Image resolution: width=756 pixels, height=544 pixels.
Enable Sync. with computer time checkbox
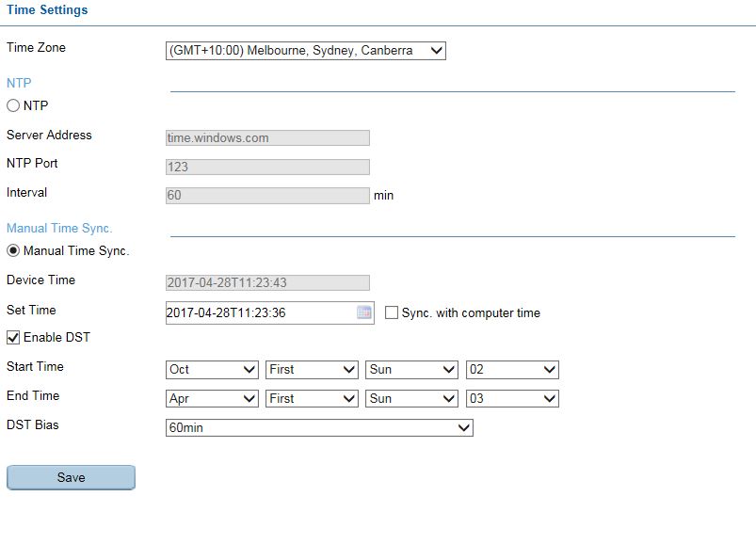(x=392, y=312)
